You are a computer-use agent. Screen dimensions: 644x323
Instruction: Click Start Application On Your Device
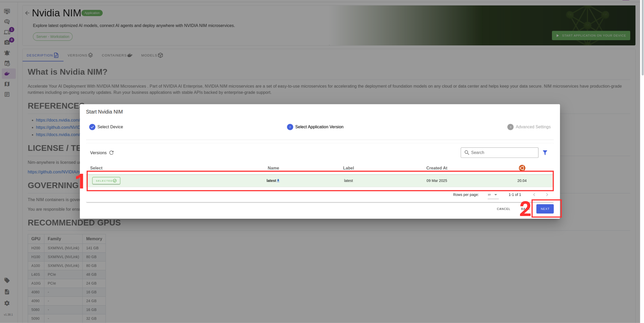click(591, 36)
